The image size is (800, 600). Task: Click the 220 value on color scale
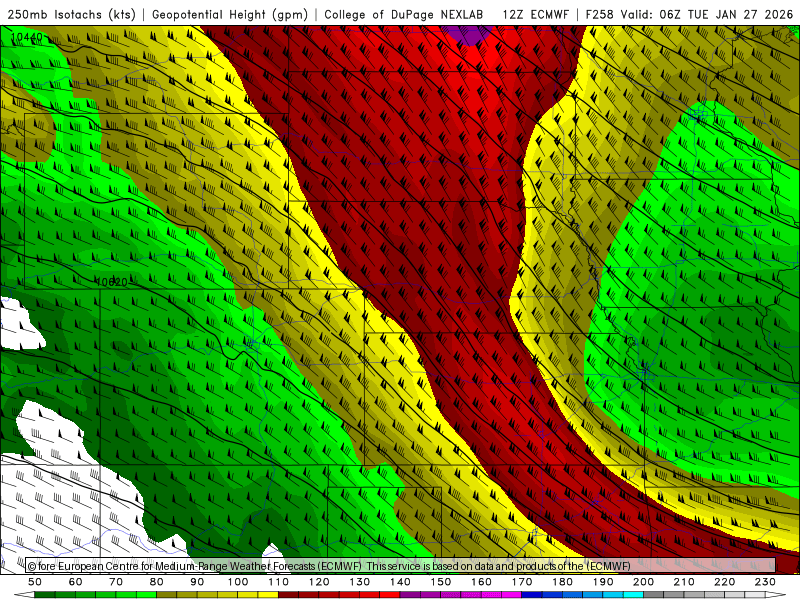724,582
